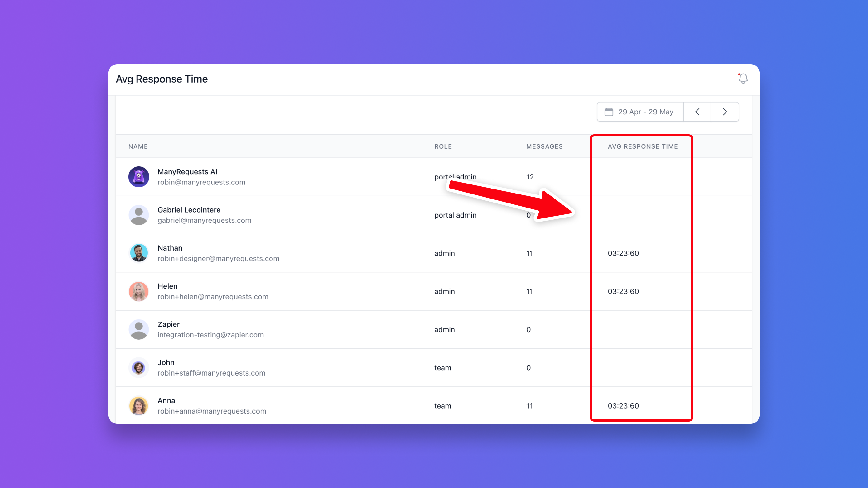
Task: Click Helen's profile avatar
Action: (x=138, y=291)
